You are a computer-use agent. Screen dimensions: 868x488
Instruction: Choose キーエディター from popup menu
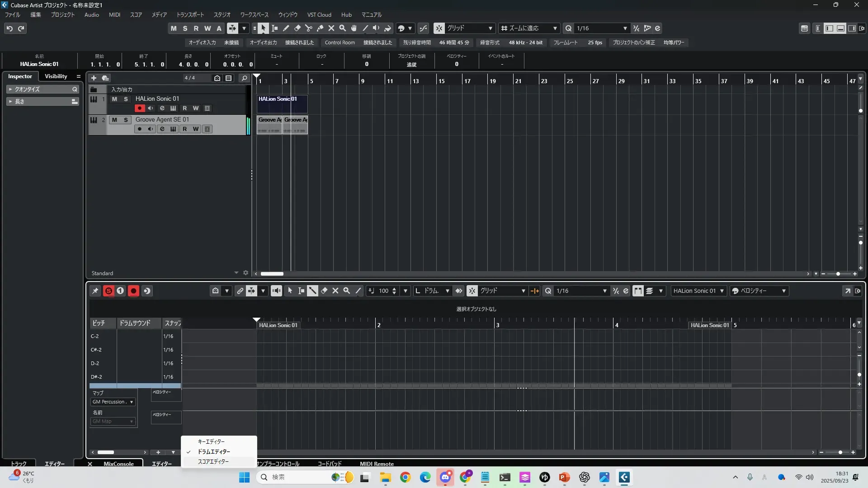point(211,441)
